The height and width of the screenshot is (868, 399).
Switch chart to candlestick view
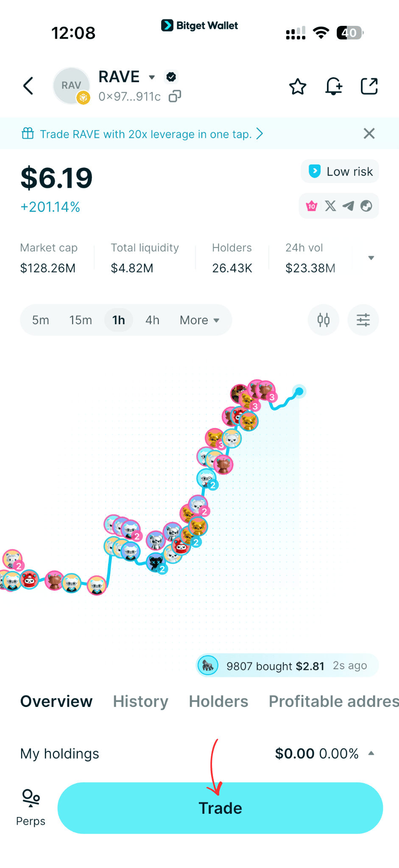coord(323,320)
